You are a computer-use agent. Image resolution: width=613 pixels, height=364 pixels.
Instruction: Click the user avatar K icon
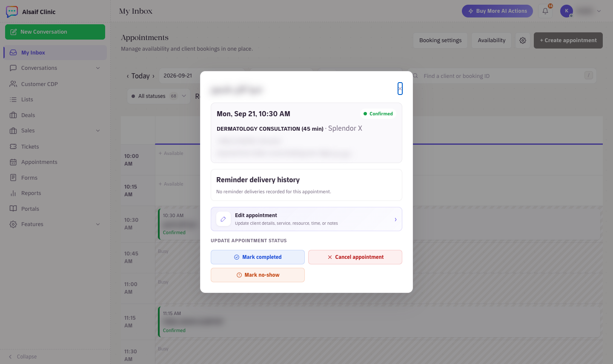[567, 11]
